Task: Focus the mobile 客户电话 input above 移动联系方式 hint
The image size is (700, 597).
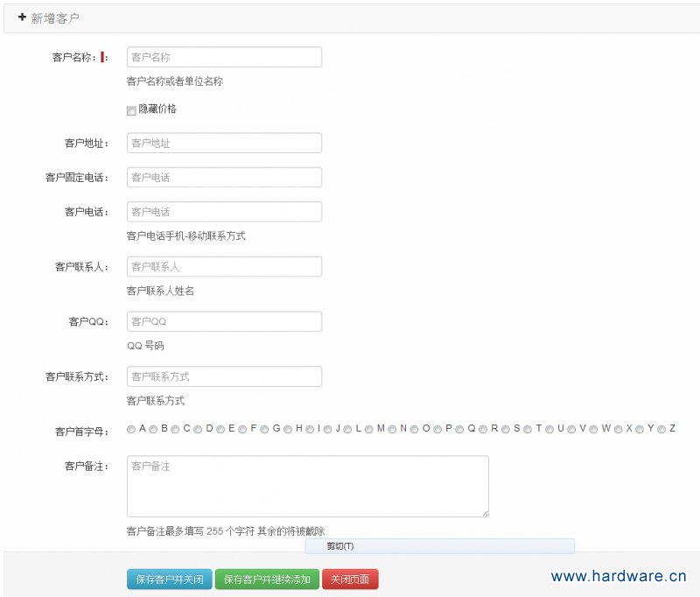Action: pyautogui.click(x=224, y=211)
